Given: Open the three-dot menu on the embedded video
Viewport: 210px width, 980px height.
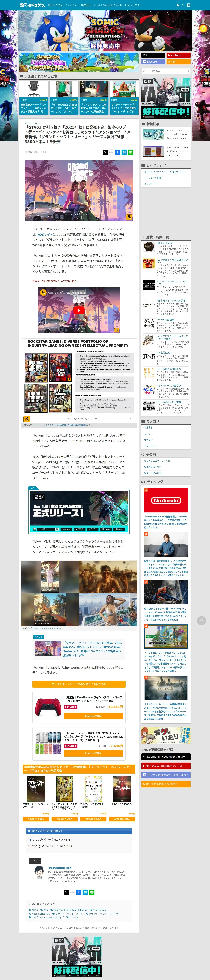Looking at the screenshot, I should [114, 293].
